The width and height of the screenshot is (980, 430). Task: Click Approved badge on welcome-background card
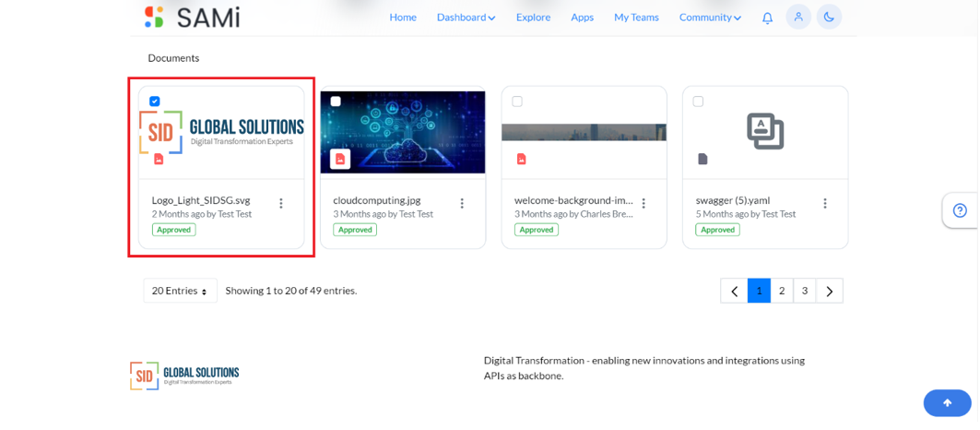pos(537,230)
